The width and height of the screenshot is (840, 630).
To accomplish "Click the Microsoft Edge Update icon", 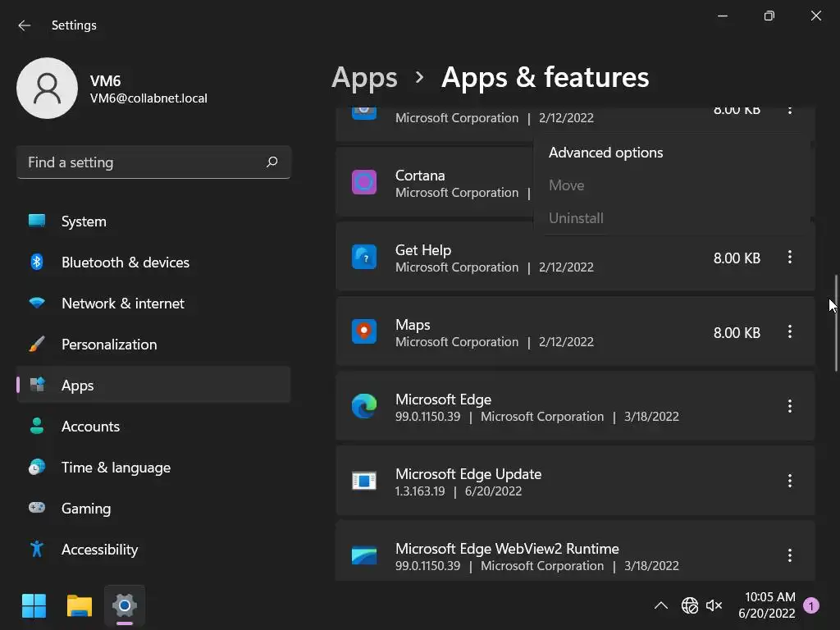I will click(x=364, y=481).
